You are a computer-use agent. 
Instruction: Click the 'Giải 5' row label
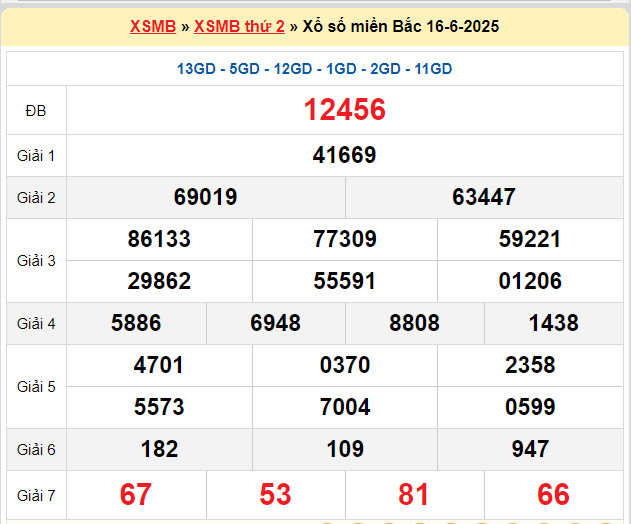[x=36, y=387]
